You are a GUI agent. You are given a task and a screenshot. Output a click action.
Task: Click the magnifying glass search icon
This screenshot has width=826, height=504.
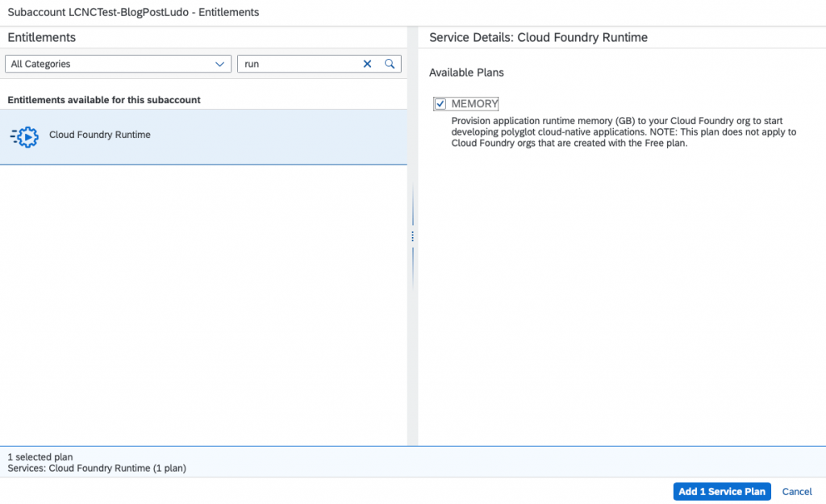click(390, 64)
